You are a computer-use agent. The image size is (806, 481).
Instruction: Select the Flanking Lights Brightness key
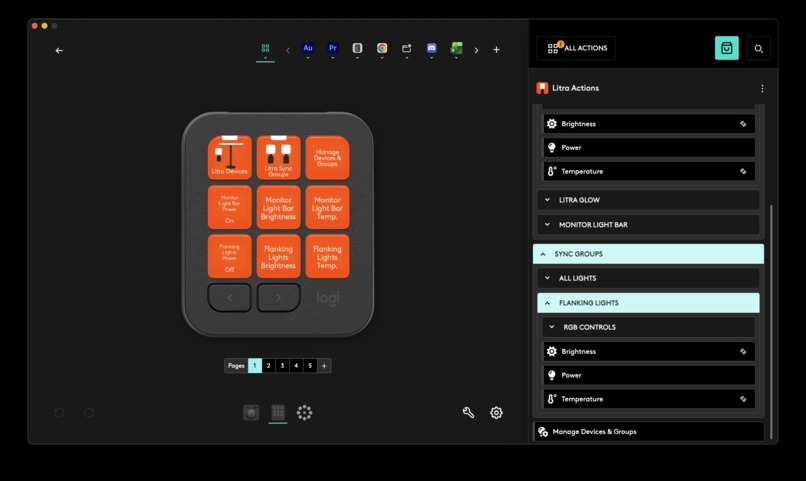pos(279,256)
